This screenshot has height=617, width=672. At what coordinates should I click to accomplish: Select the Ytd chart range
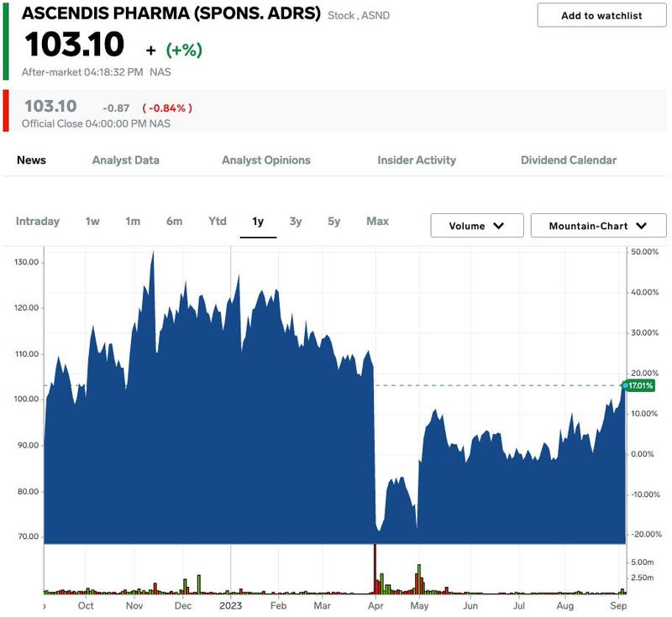click(x=218, y=222)
